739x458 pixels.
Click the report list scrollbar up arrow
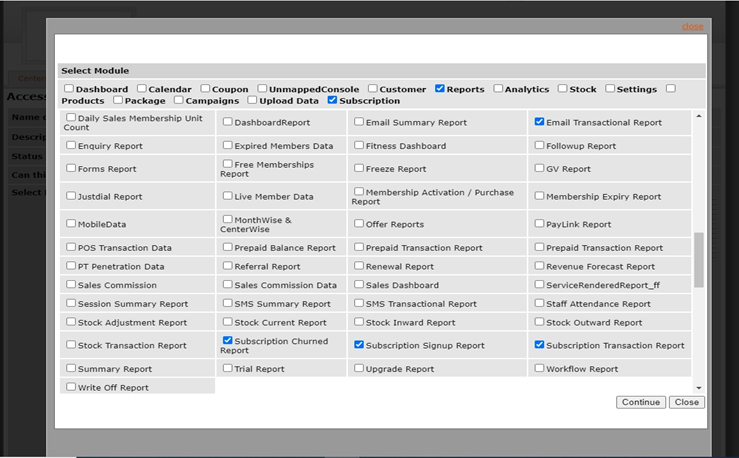[698, 116]
